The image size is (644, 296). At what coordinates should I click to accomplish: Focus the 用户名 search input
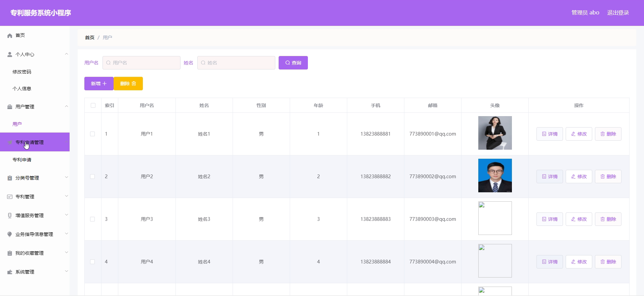[x=142, y=63]
